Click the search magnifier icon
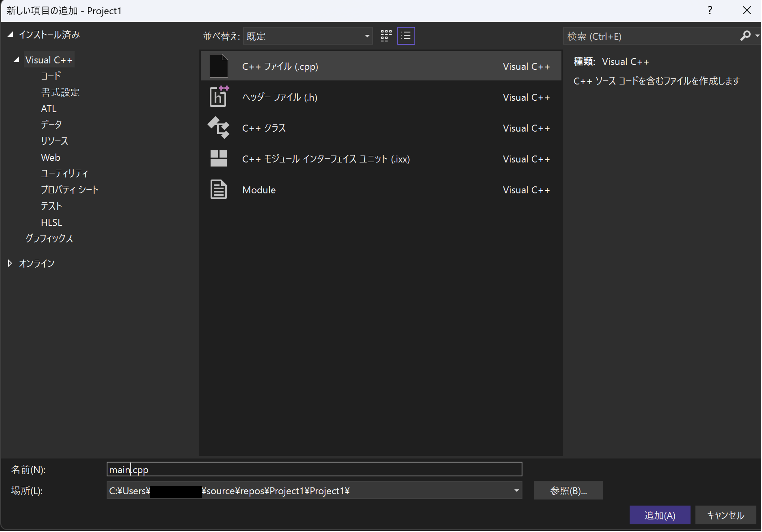Screen dimensions: 762x532 (745, 36)
